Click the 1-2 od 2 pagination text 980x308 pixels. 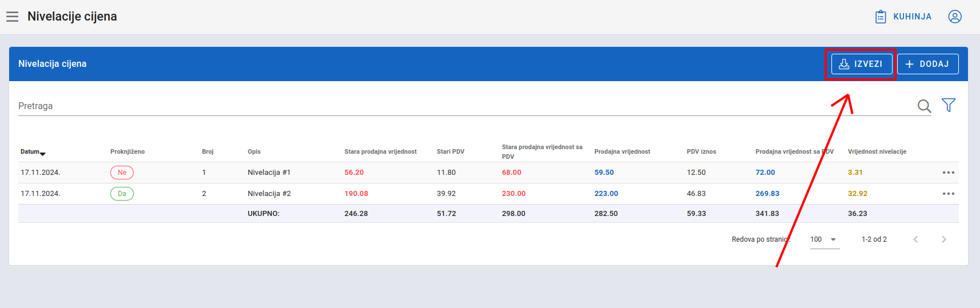click(874, 239)
